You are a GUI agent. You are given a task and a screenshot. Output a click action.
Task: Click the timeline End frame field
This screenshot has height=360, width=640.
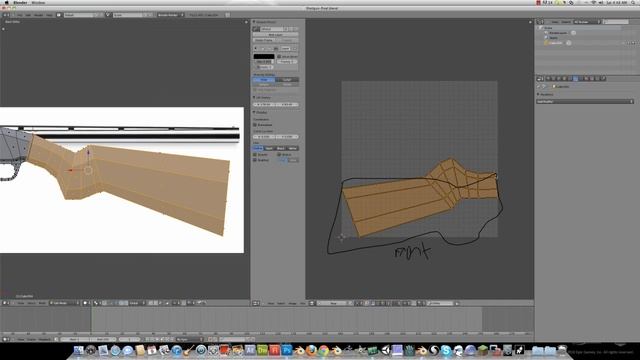[102, 339]
